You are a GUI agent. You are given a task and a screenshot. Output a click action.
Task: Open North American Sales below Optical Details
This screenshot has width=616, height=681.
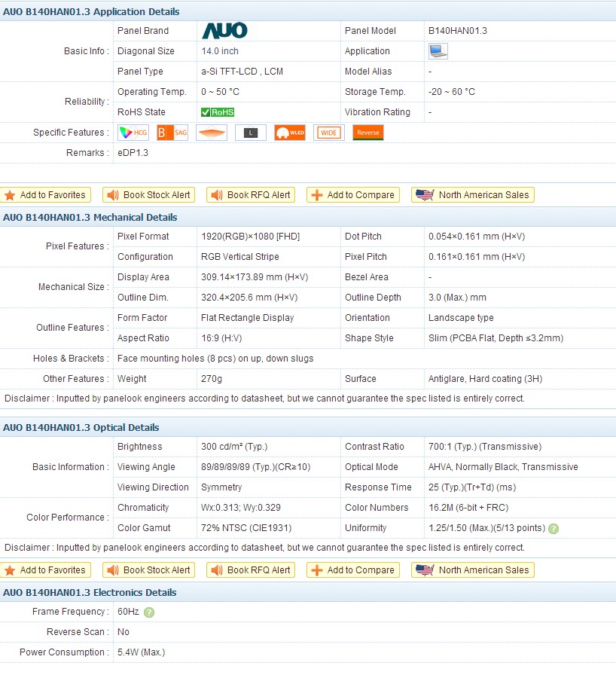(473, 570)
